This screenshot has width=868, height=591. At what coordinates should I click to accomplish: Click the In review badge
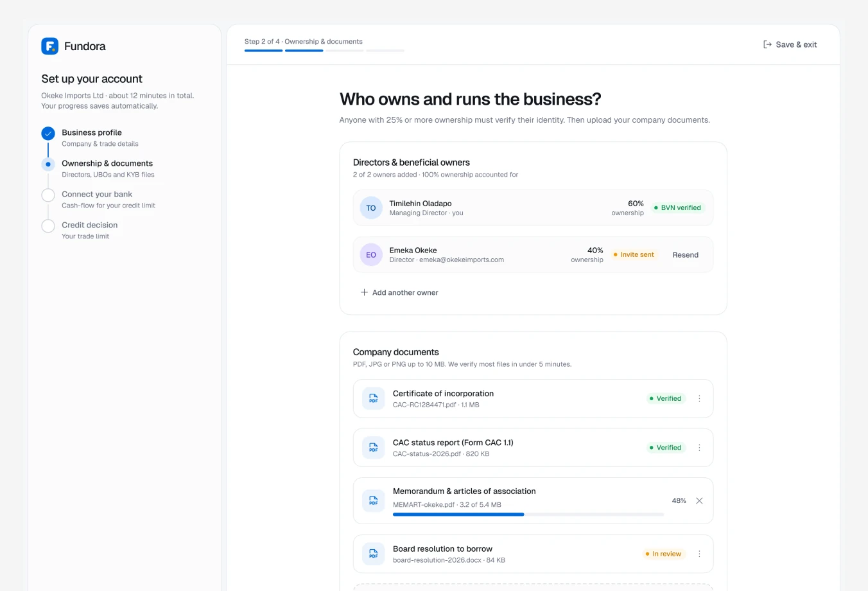point(663,554)
